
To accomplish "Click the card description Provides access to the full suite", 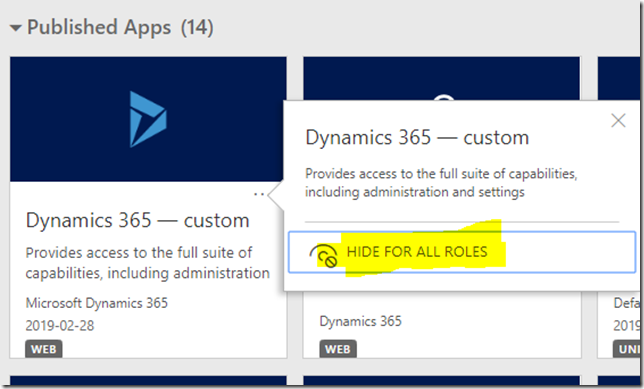I will pos(147,262).
